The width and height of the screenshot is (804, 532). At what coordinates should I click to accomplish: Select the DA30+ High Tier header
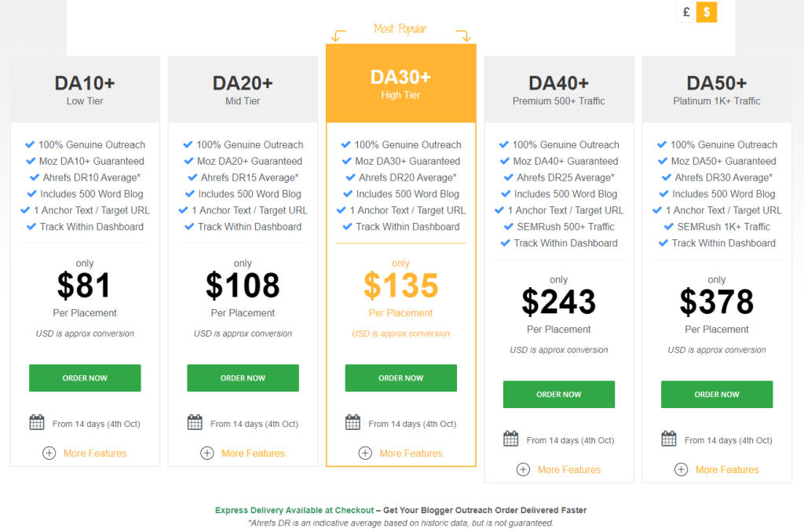[x=400, y=84]
